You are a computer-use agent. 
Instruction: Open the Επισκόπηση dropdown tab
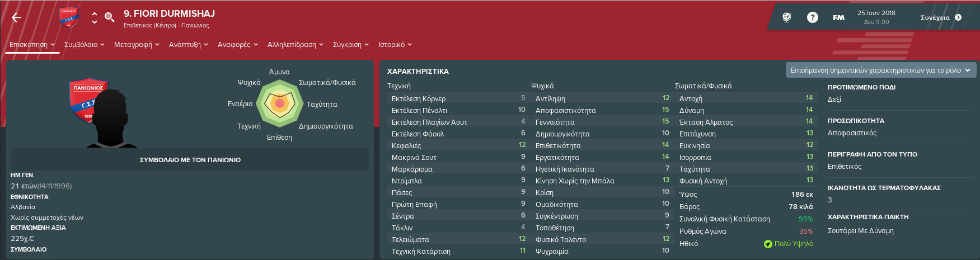click(x=32, y=45)
